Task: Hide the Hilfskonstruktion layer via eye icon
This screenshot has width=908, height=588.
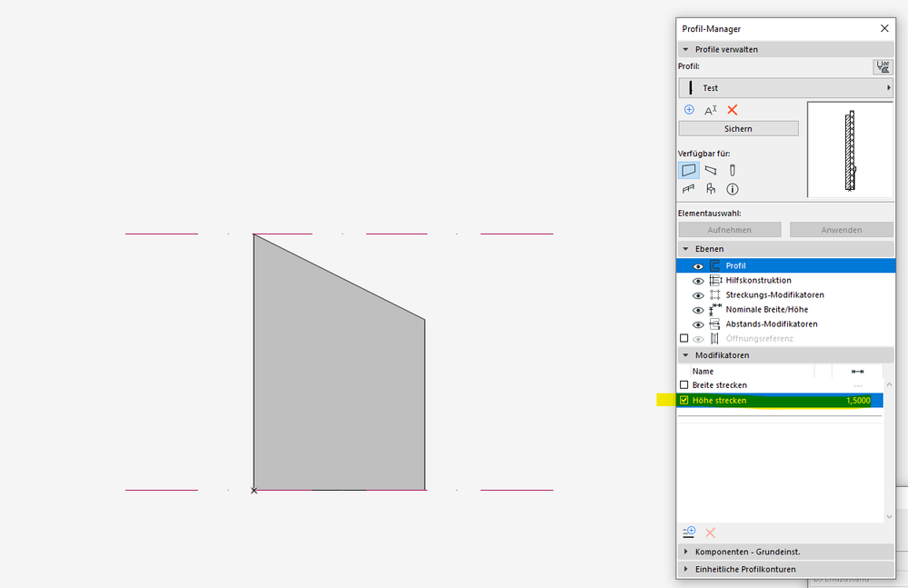Action: point(698,281)
